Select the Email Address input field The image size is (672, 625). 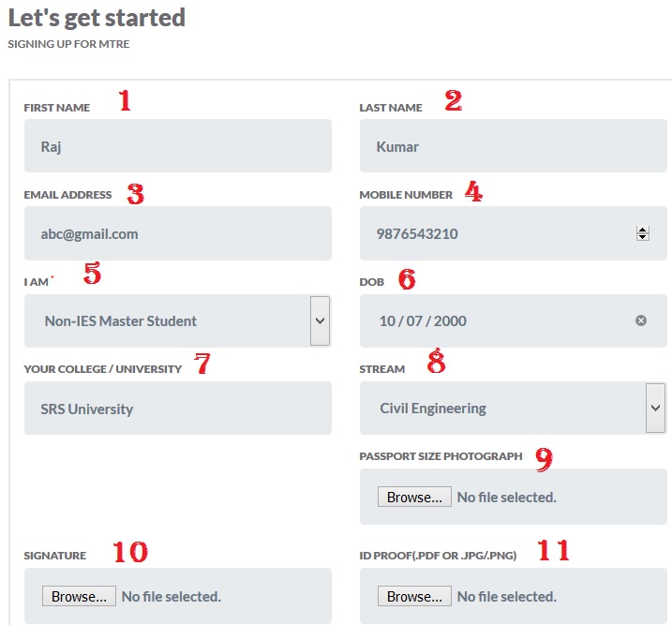tap(177, 233)
